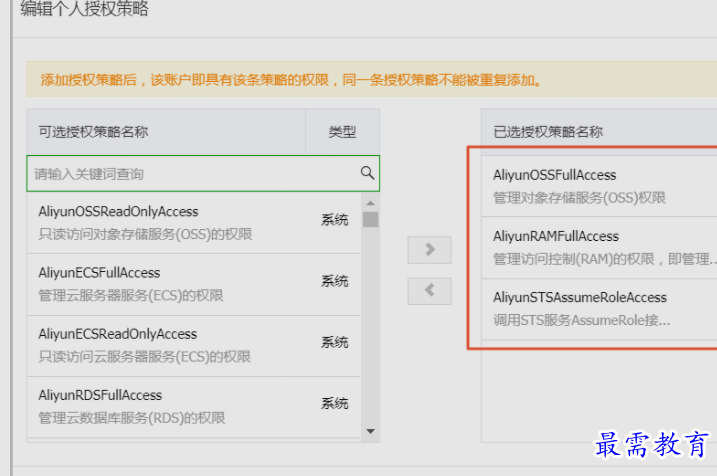This screenshot has height=476, width=717.
Task: Click the add policy right-arrow button
Action: tap(429, 250)
